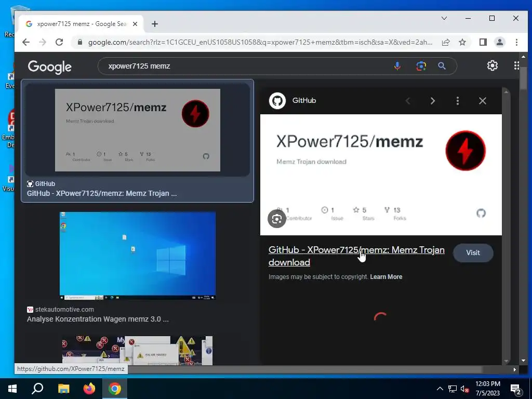Share this page from the address bar
Image resolution: width=532 pixels, height=399 pixels.
445,42
